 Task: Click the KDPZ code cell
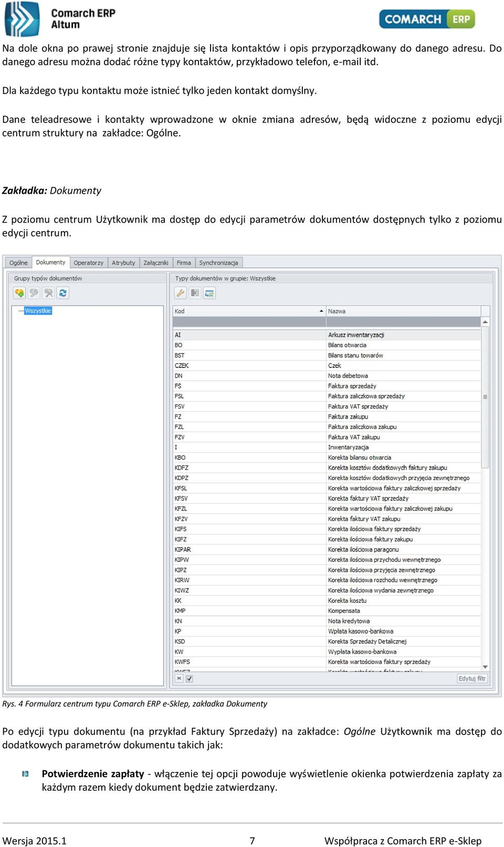249,478
